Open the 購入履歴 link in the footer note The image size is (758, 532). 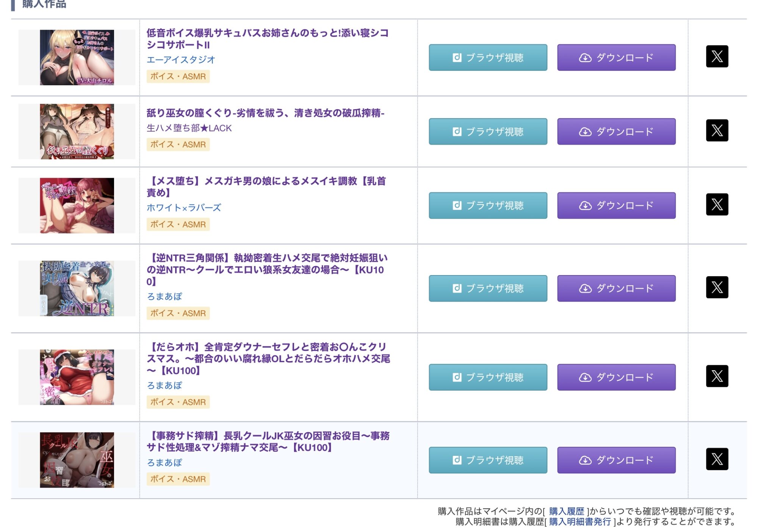(566, 511)
